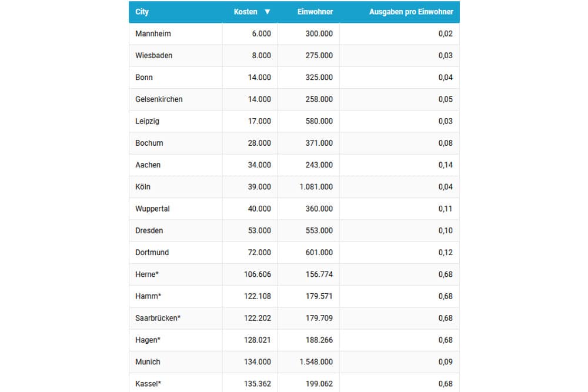588x392 pixels.
Task: Sort by Ausgaben pro Einwohner header
Action: (411, 12)
